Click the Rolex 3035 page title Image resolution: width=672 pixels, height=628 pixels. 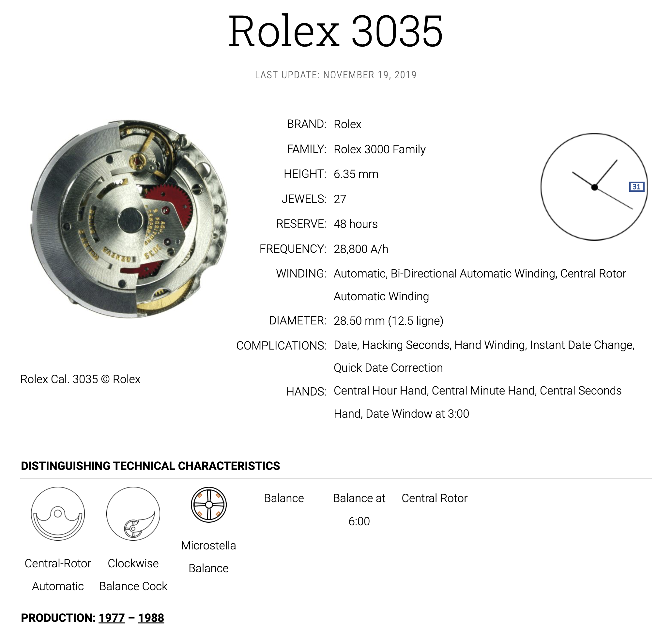pos(336,31)
